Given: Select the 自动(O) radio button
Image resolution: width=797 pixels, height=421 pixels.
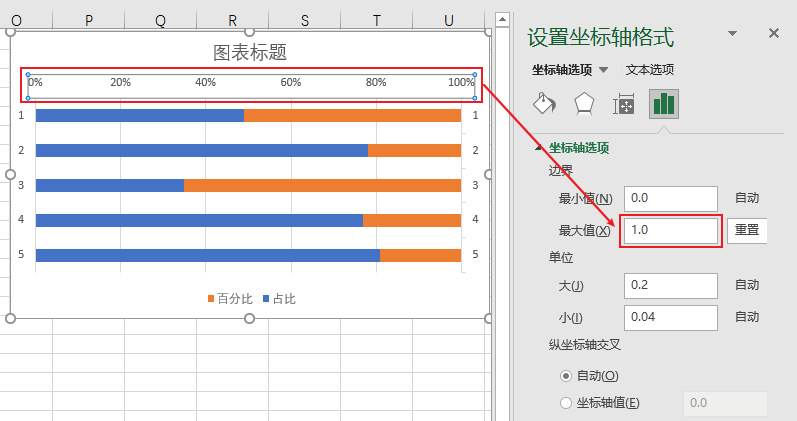Looking at the screenshot, I should 566,376.
